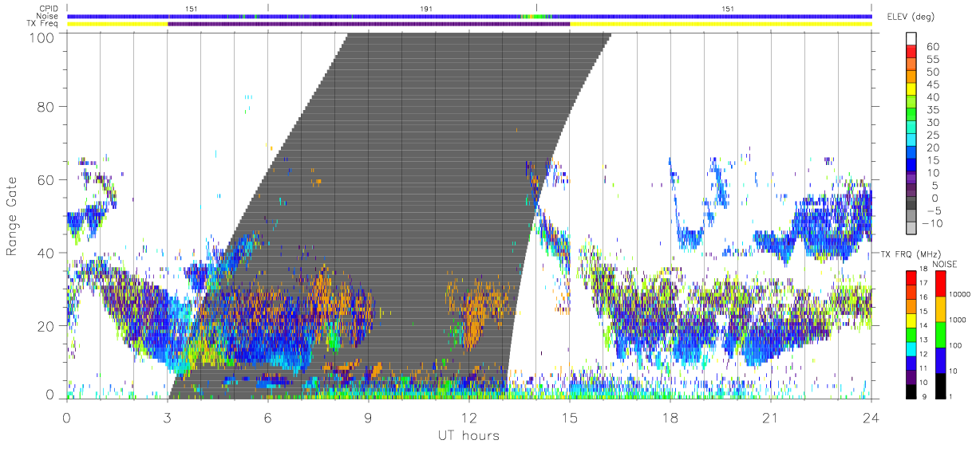Click the 50 label on ELEV legend
The image size is (980, 452).
tap(933, 72)
